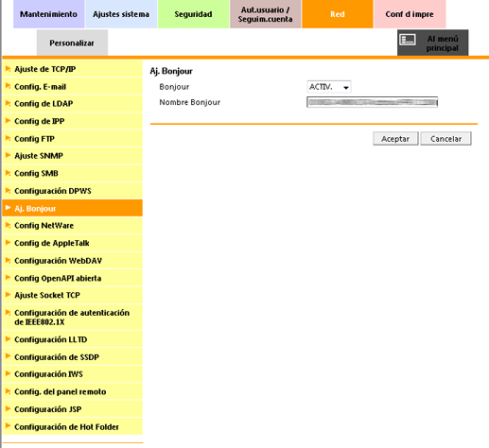Select Ajuste SNMP in sidebar

coord(72,156)
